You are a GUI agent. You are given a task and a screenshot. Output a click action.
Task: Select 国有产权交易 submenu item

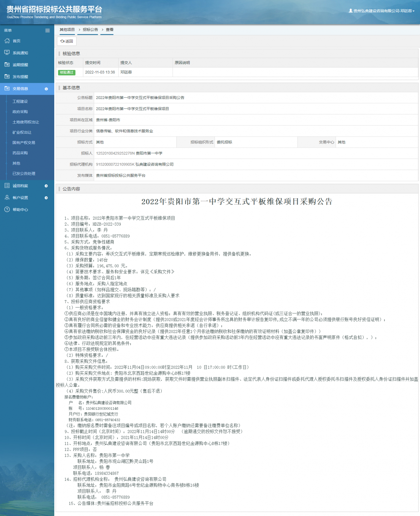point(24,142)
